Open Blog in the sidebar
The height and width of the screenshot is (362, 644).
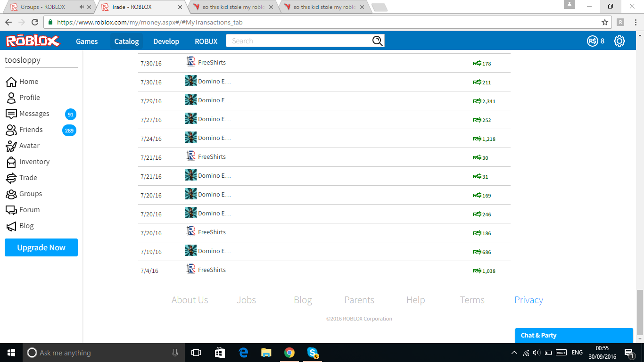pyautogui.click(x=19, y=226)
